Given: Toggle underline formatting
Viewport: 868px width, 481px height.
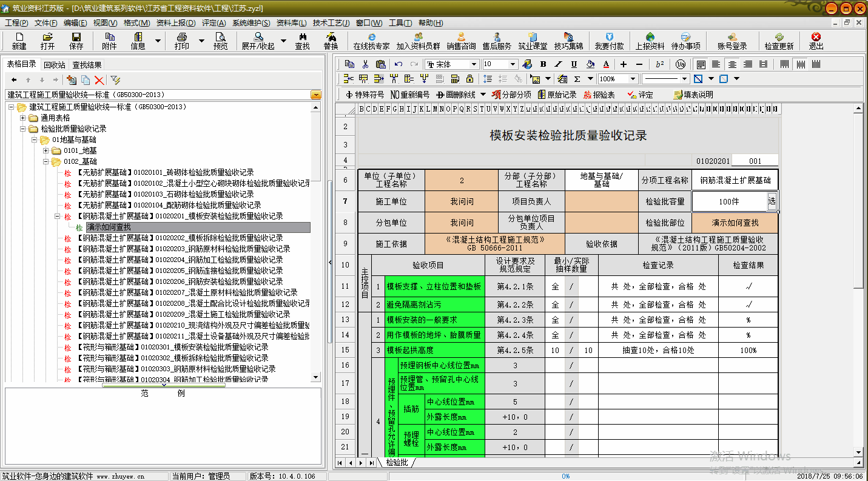Looking at the screenshot, I should tap(574, 64).
